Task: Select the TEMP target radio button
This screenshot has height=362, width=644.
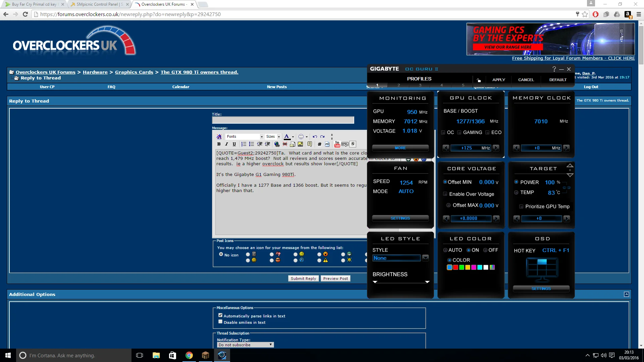Action: click(x=516, y=192)
